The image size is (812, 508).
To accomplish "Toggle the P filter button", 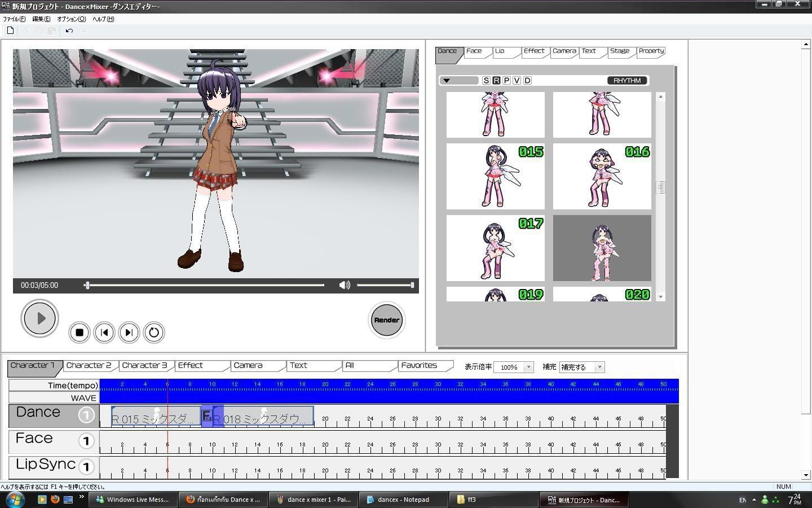I will (506, 81).
